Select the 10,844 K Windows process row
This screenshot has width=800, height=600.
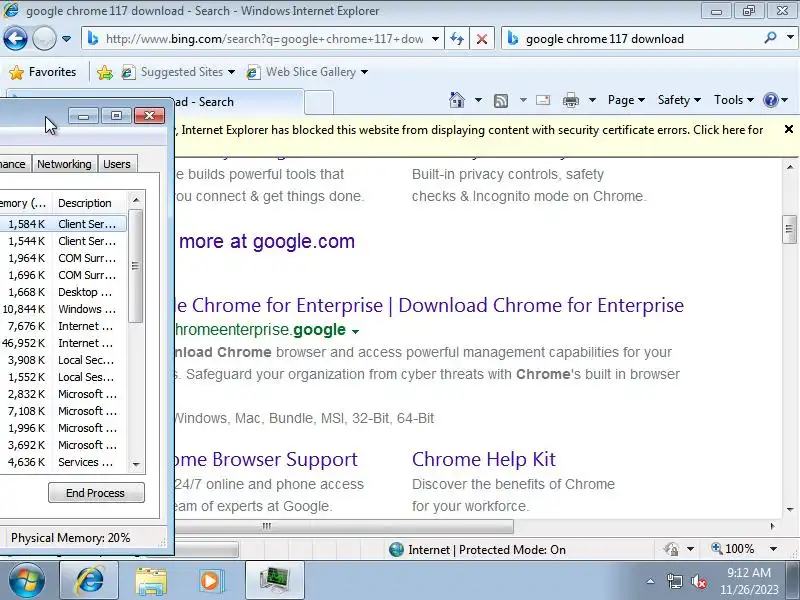62,309
